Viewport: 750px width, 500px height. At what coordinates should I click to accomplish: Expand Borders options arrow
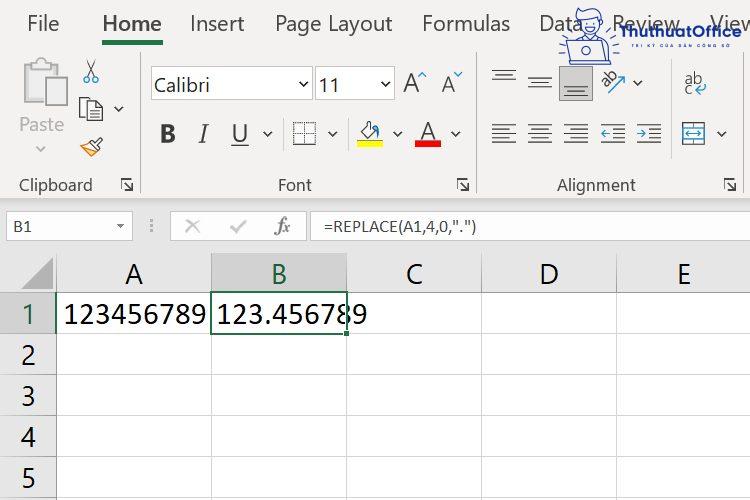pos(332,134)
